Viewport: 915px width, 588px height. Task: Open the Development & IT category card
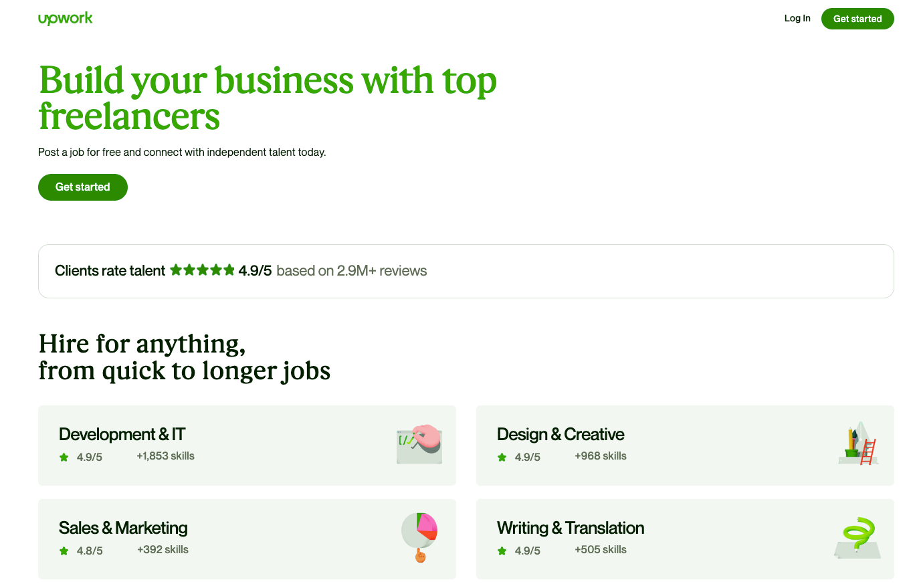[x=247, y=445]
